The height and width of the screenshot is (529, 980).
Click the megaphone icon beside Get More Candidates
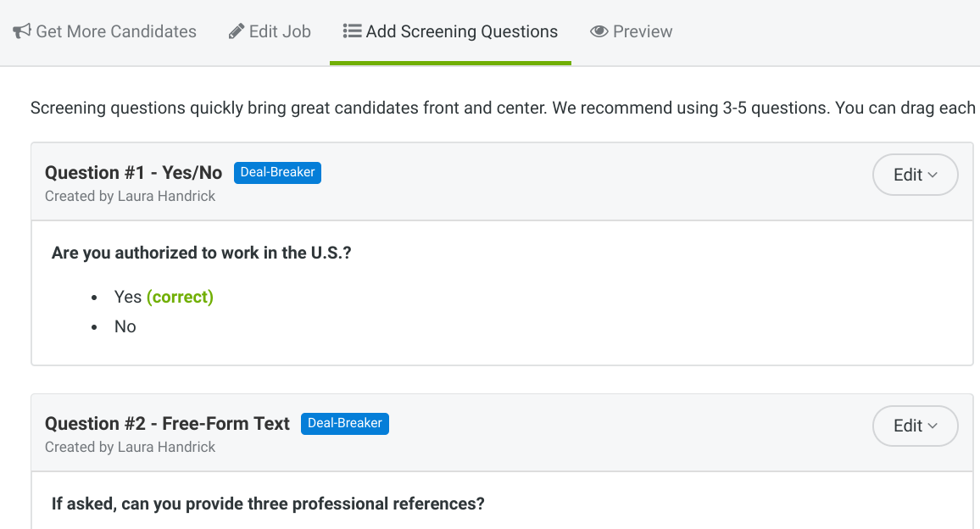(x=22, y=31)
